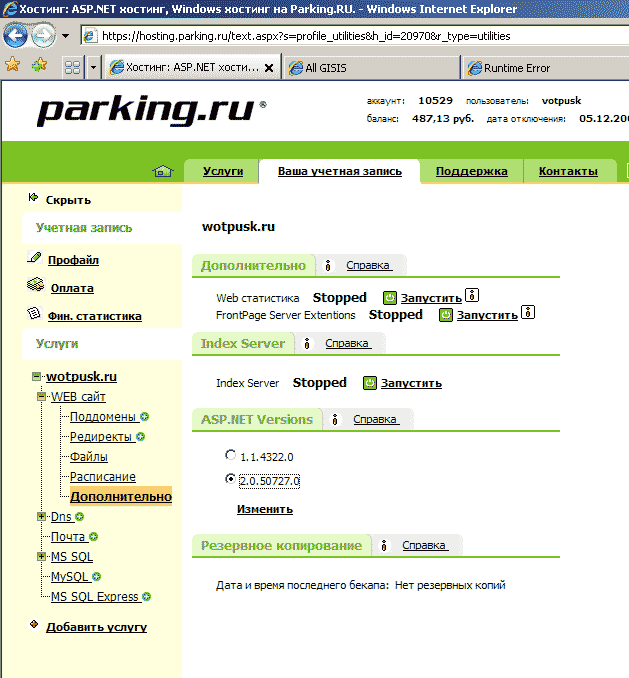Collapse the WEB сайт tree node
629x678 pixels.
pos(42,397)
